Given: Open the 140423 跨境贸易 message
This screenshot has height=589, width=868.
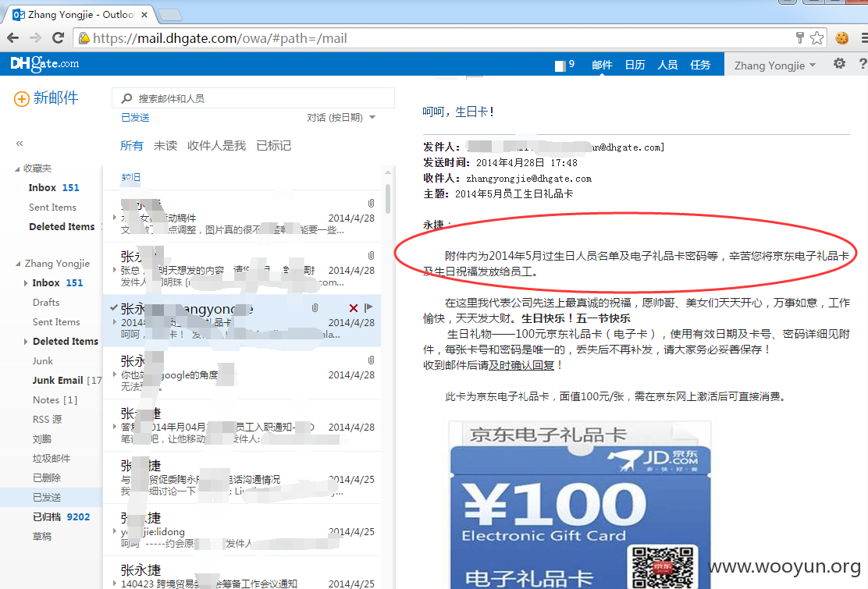Looking at the screenshot, I should pyautogui.click(x=242, y=574).
